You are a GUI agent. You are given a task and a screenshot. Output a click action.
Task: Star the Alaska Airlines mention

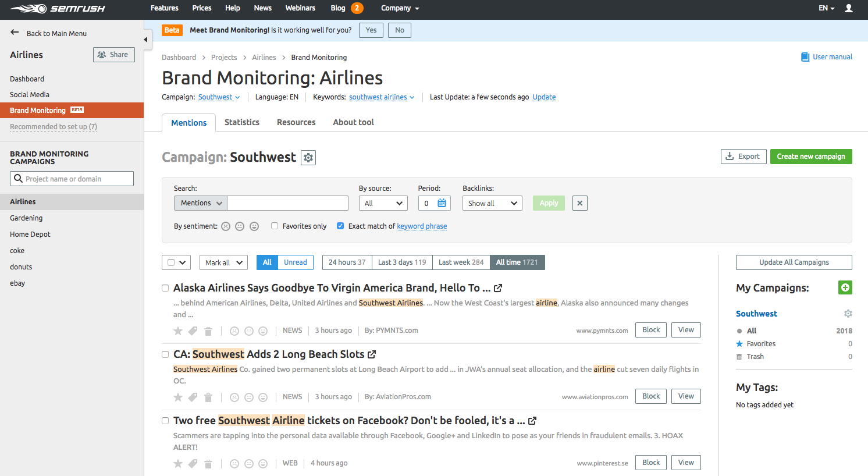pyautogui.click(x=178, y=331)
